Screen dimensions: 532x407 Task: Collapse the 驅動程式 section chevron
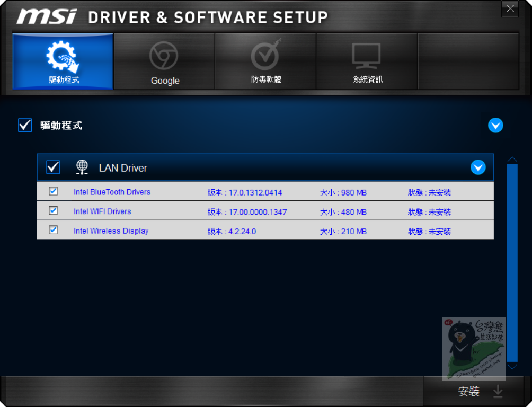point(495,126)
